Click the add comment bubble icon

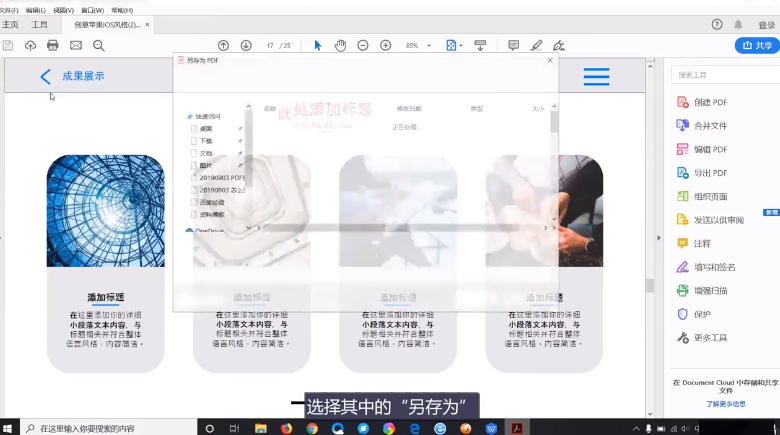[x=513, y=45]
